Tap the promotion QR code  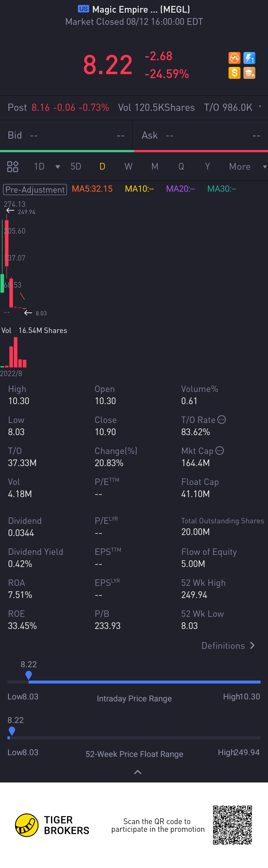pos(232,825)
